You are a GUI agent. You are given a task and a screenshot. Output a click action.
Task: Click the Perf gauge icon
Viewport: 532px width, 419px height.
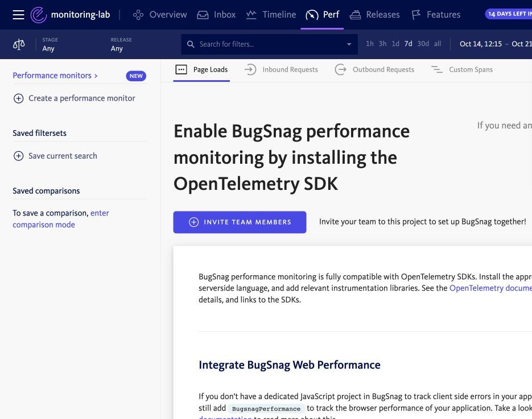click(312, 15)
